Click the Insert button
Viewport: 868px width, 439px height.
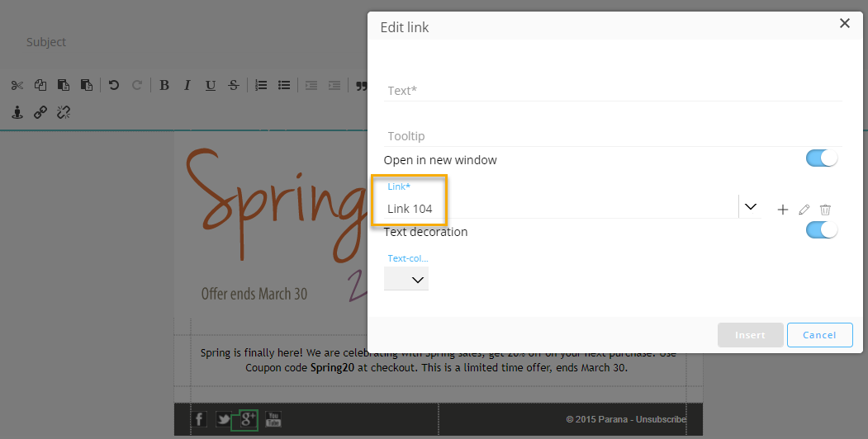click(x=749, y=334)
